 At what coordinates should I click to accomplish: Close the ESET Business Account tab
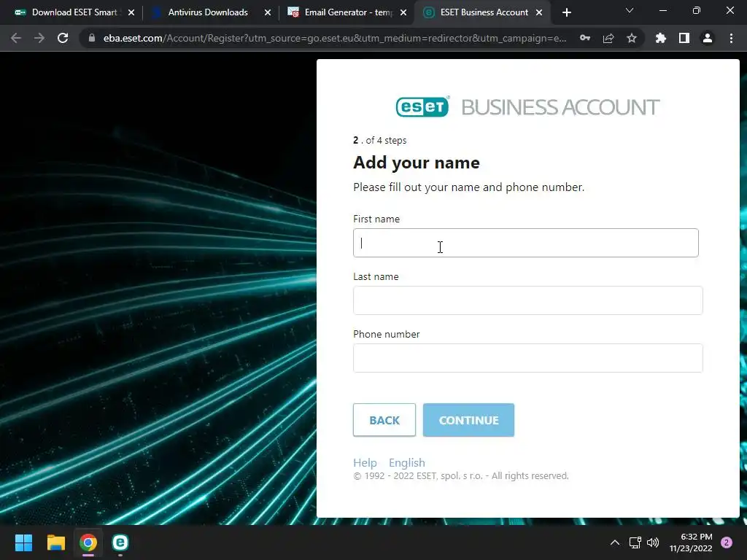click(539, 12)
